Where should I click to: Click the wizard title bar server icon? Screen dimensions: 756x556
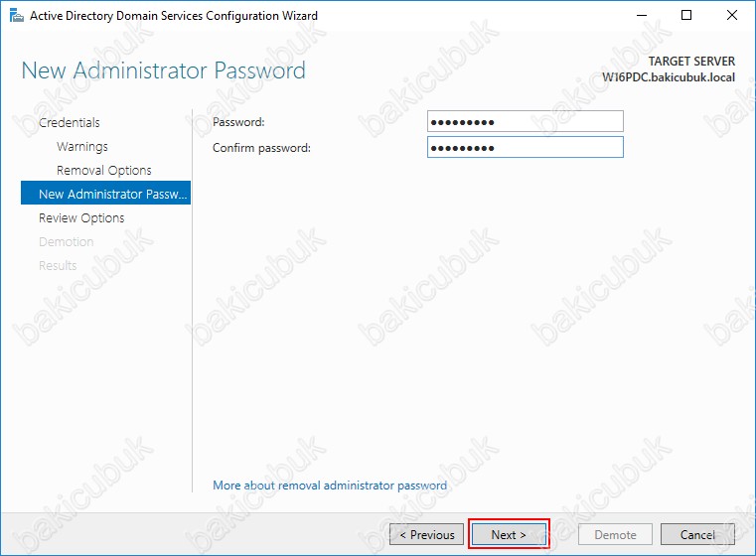pos(16,16)
